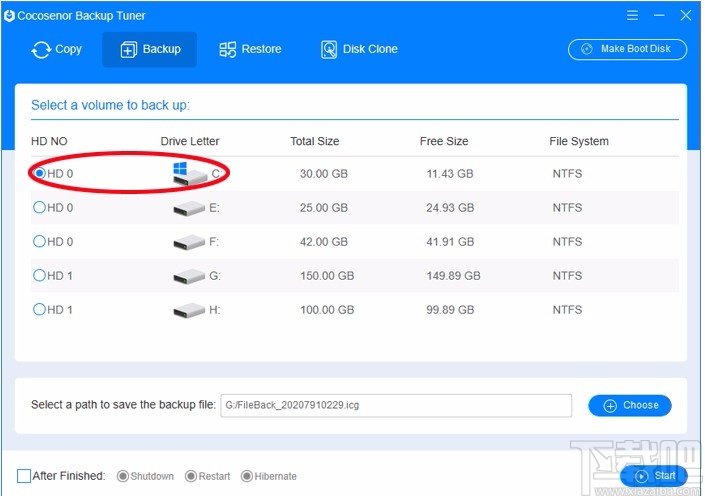This screenshot has width=705, height=496.
Task: Select the HD 0 C: volume radio button
Action: [x=40, y=174]
